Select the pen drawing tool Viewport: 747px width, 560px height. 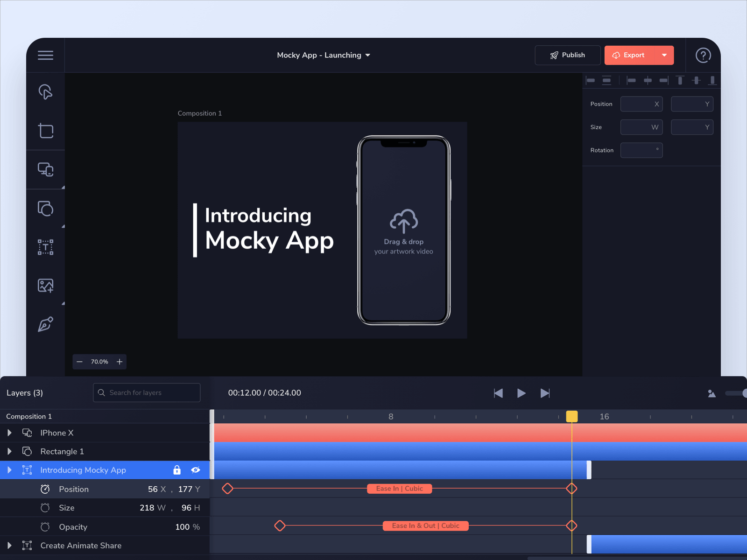pos(45,324)
